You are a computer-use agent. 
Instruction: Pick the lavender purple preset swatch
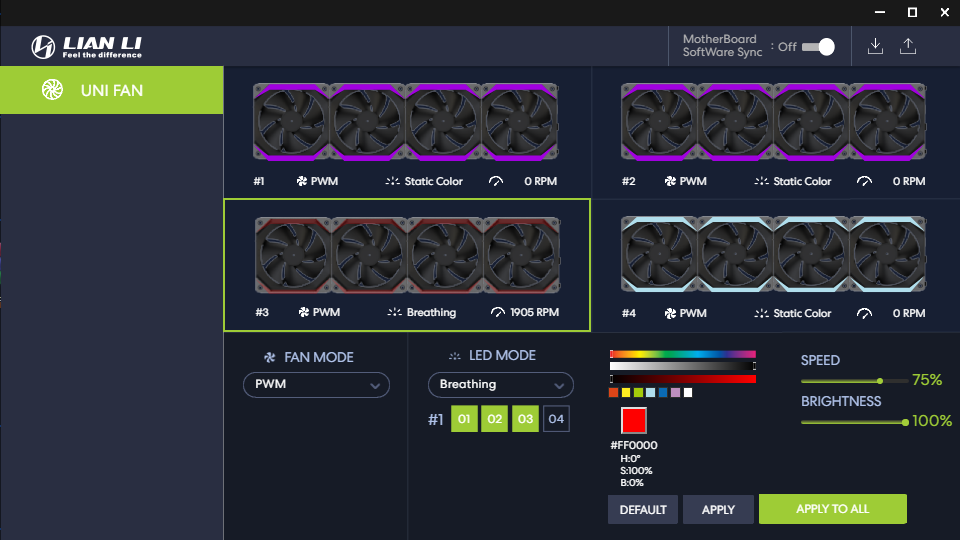point(675,392)
